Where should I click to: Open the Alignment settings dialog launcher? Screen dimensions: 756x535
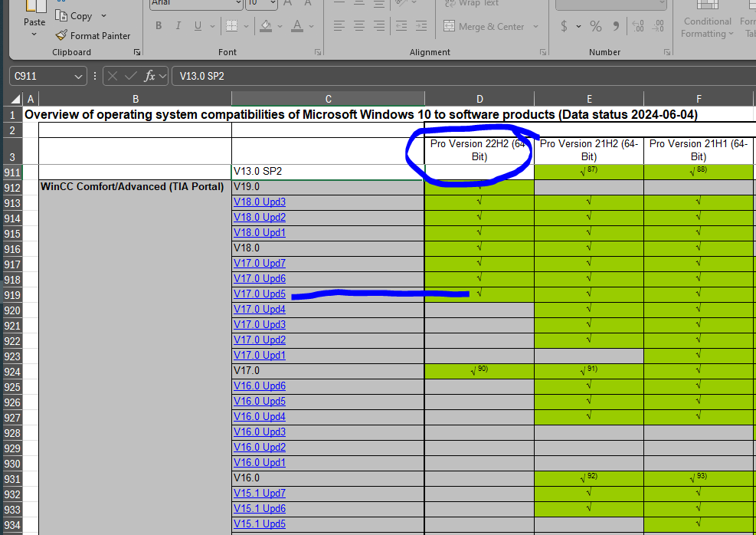point(543,52)
